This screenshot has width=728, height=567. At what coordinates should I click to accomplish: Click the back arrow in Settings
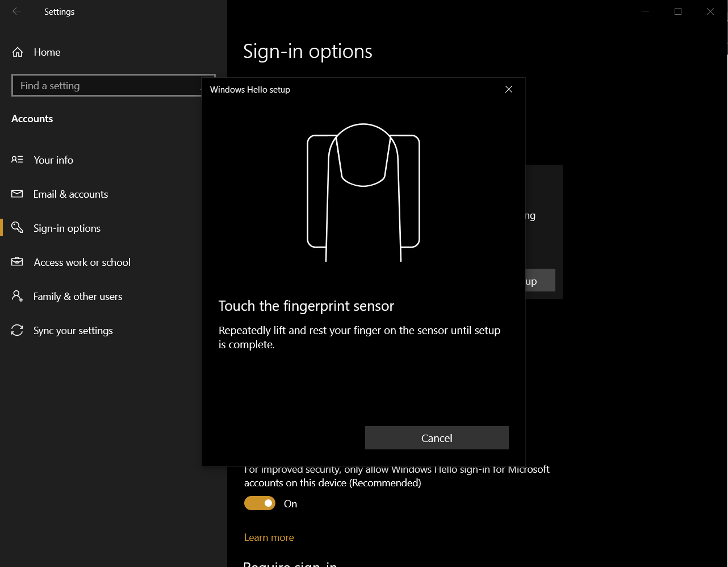click(16, 11)
